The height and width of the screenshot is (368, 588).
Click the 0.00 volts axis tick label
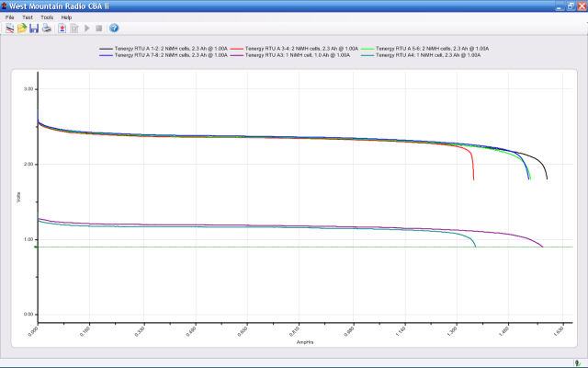[28, 315]
